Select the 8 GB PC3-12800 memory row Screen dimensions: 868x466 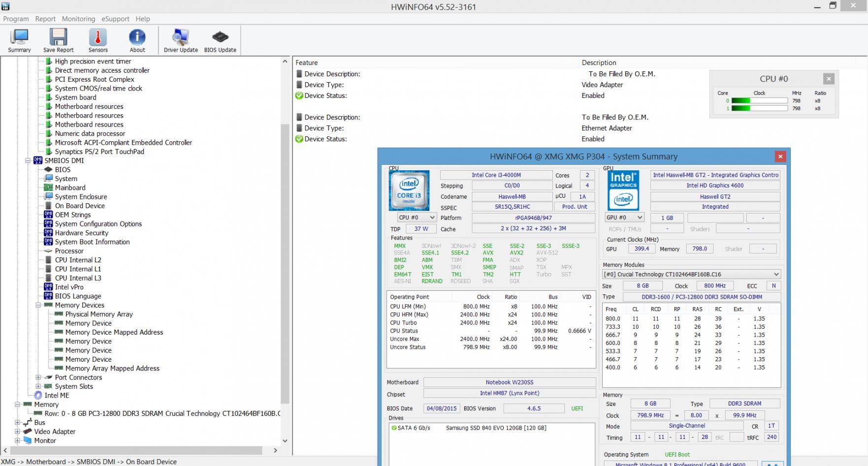tap(162, 413)
